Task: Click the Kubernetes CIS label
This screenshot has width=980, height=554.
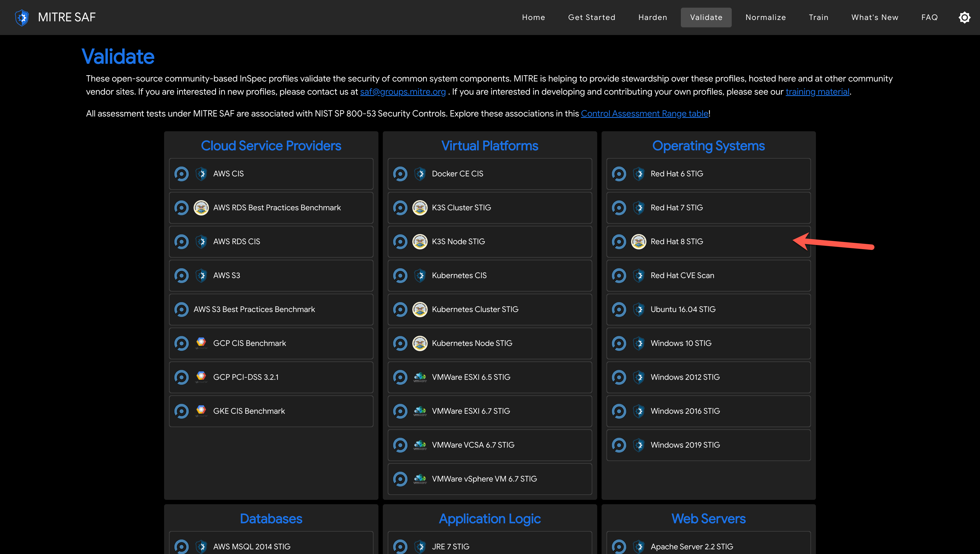Action: (459, 275)
